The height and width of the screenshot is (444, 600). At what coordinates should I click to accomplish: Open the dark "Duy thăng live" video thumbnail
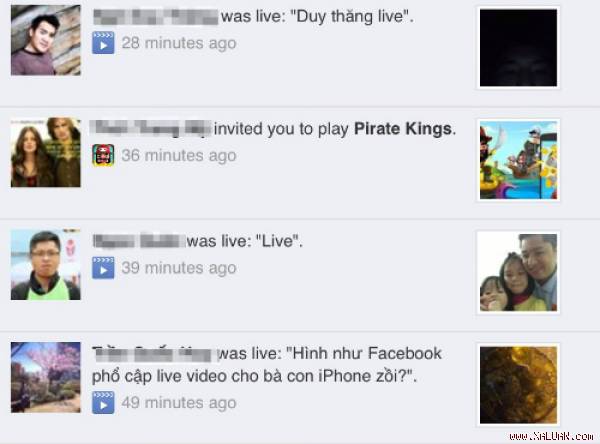point(518,48)
